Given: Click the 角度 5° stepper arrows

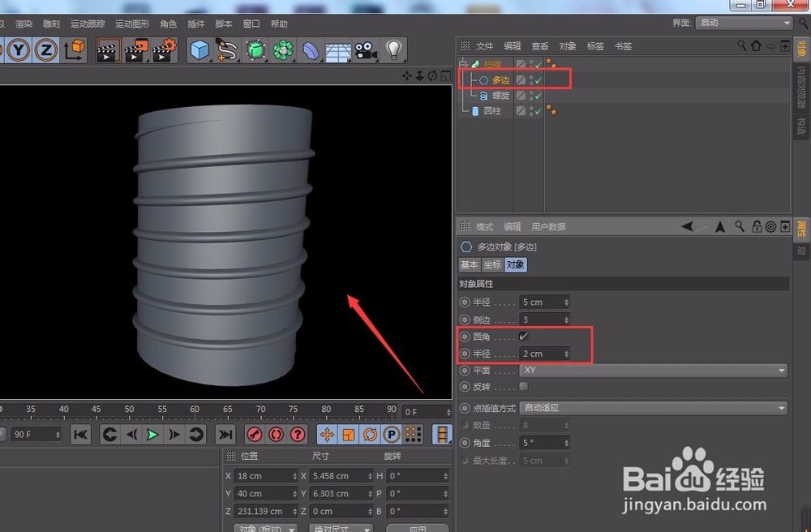Looking at the screenshot, I should pos(566,443).
